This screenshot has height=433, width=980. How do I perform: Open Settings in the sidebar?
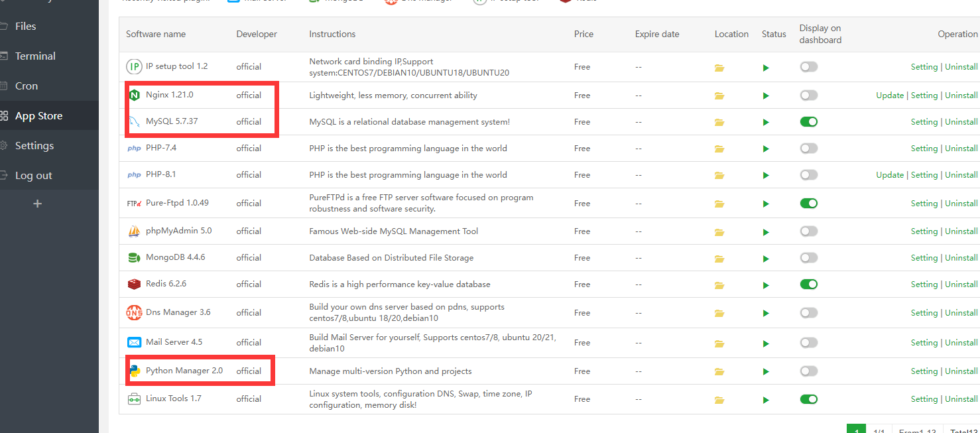point(49,146)
